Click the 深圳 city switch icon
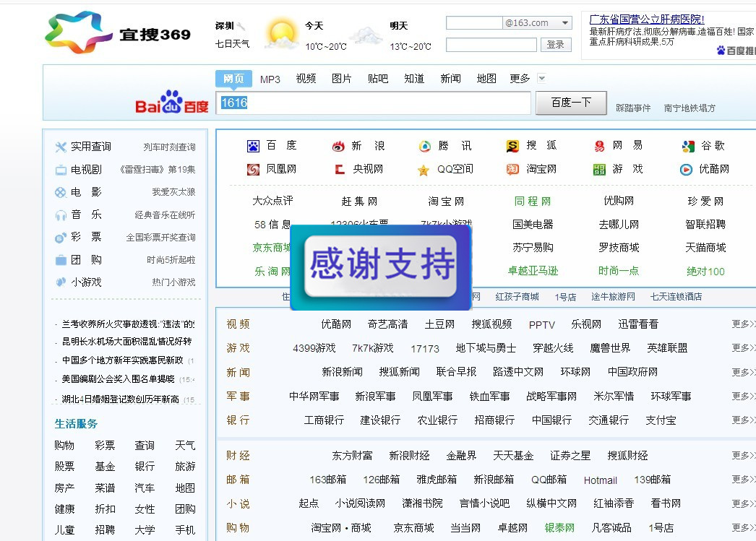 (x=241, y=26)
